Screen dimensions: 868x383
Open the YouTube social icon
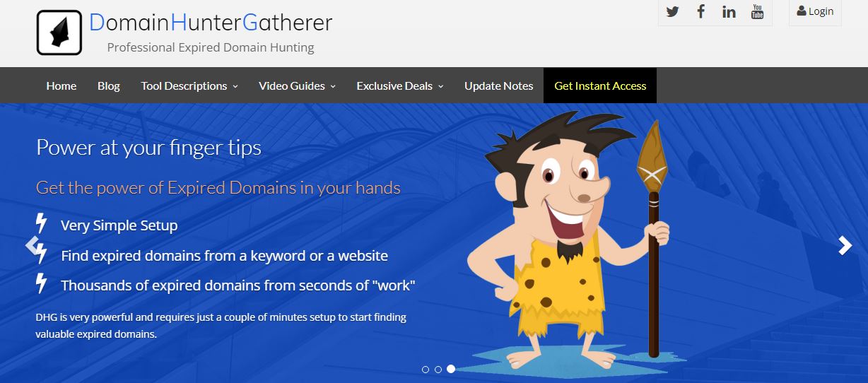point(757,12)
